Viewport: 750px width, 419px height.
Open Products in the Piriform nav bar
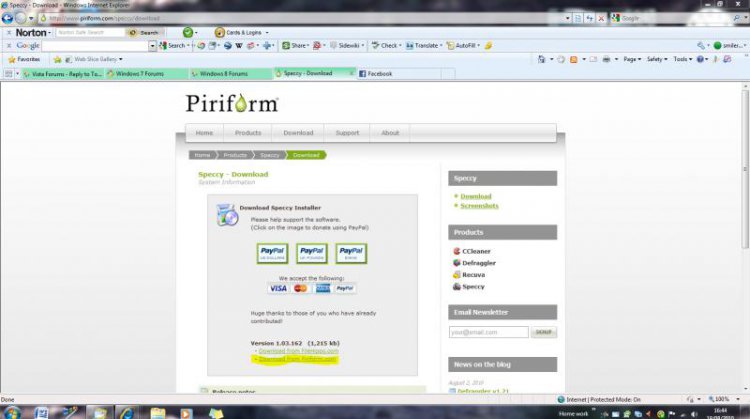[248, 133]
